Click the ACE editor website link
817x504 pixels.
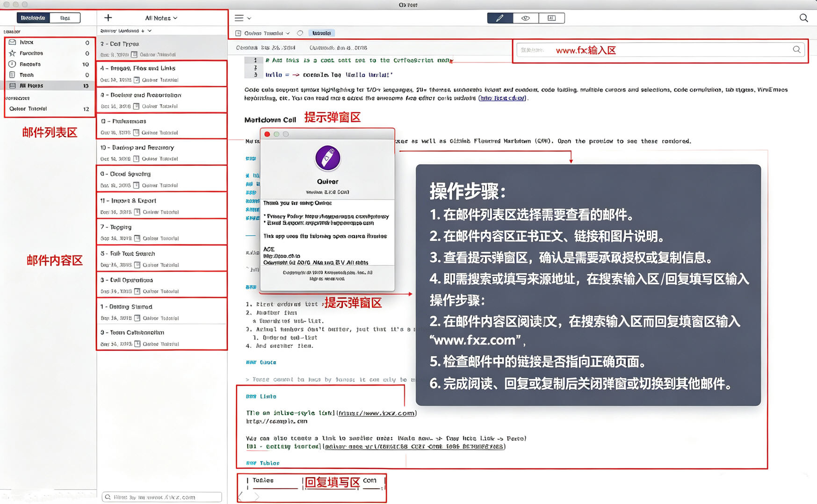(x=282, y=256)
